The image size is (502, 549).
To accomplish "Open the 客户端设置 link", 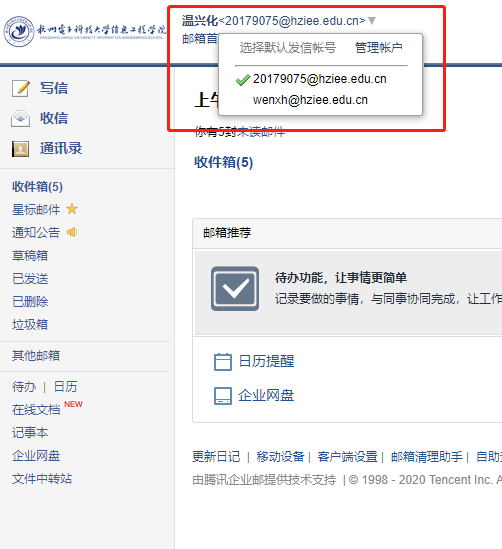I will pos(347,457).
